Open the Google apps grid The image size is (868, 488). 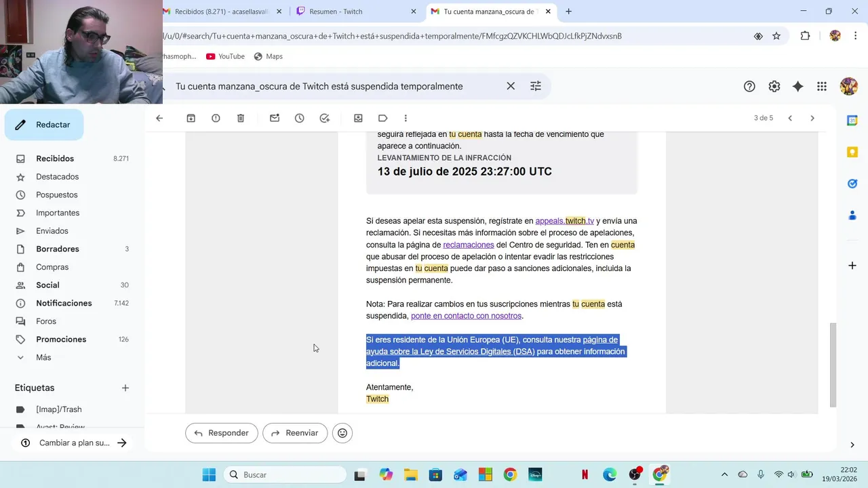(822, 86)
